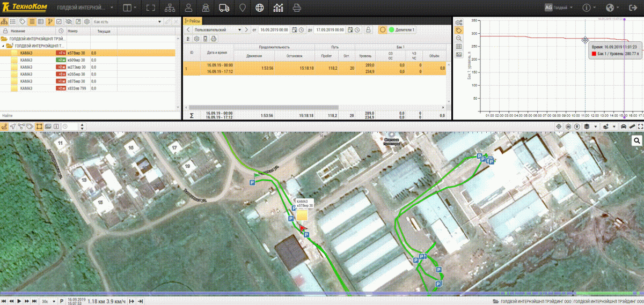Image resolution: width=644 pixels, height=305 pixels.
Task: Open vehicle list settings gear icon
Action: coord(87,21)
